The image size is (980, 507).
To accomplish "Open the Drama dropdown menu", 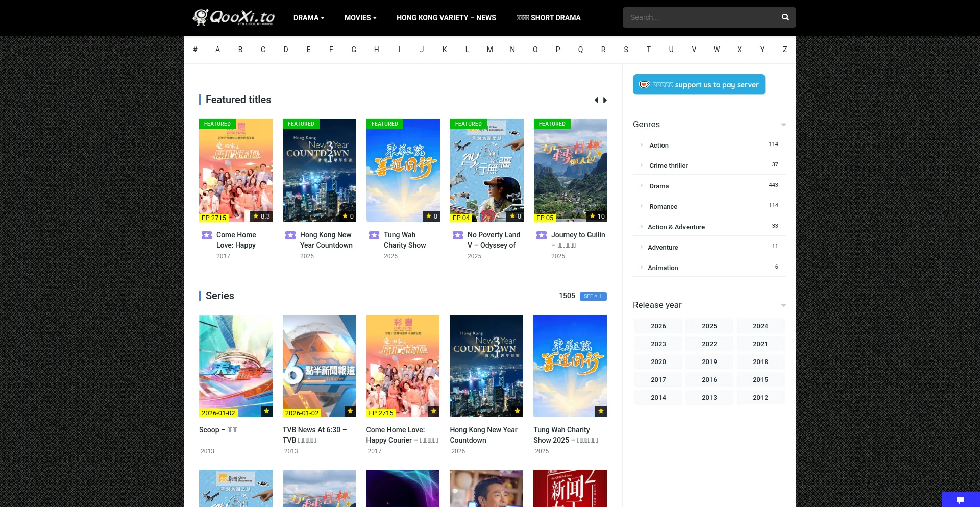I will 308,18.
